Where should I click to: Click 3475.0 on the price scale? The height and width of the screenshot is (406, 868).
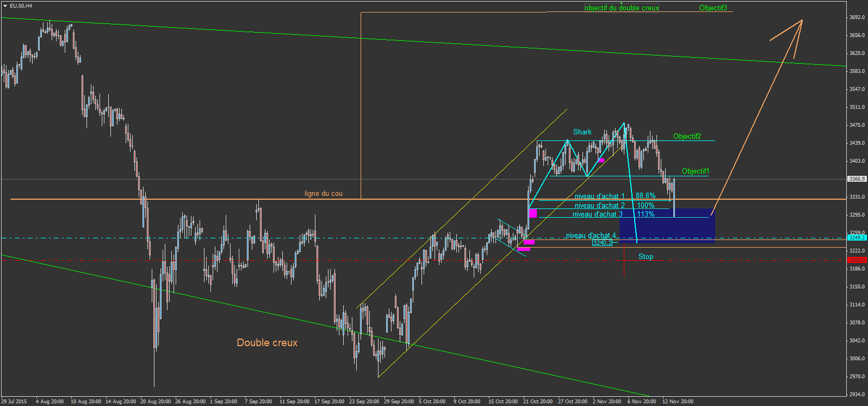(x=857, y=125)
